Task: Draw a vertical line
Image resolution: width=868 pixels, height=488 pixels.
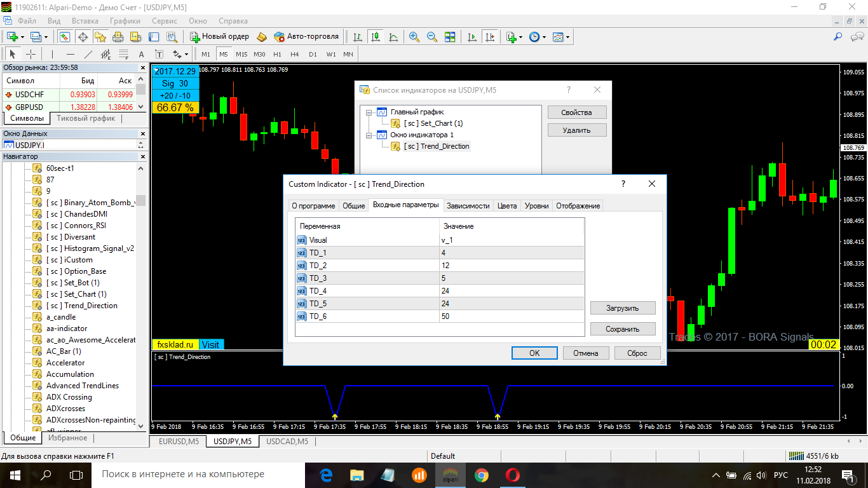Action: [x=52, y=54]
